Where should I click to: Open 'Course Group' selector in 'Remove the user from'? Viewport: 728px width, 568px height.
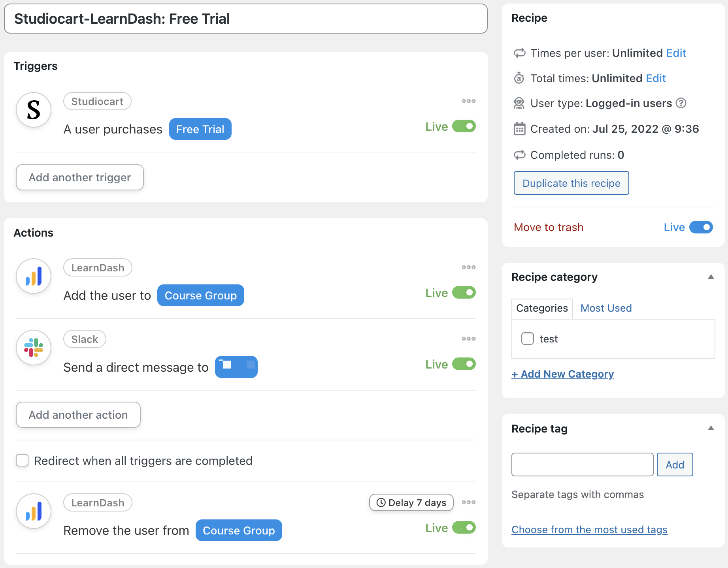[239, 530]
